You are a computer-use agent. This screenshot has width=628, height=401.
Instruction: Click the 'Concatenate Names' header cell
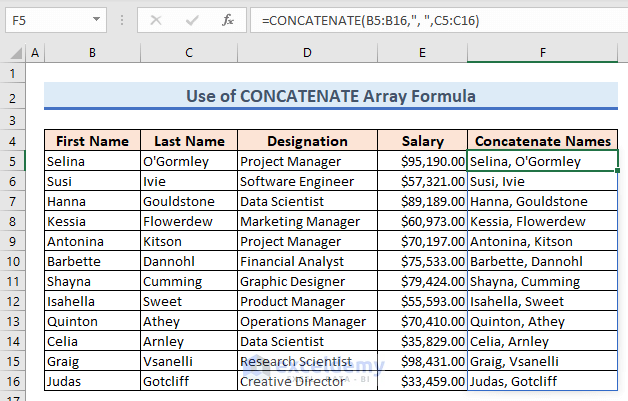pyautogui.click(x=542, y=141)
